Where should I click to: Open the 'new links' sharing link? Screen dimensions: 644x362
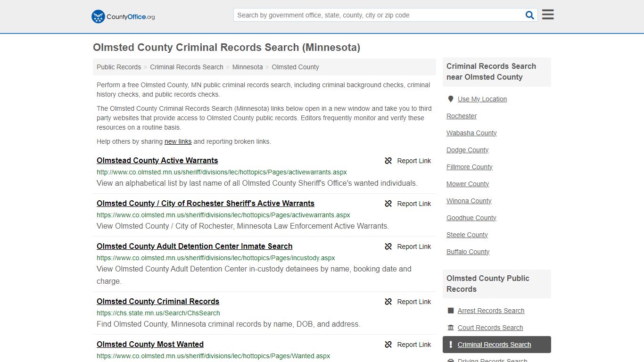point(178,141)
